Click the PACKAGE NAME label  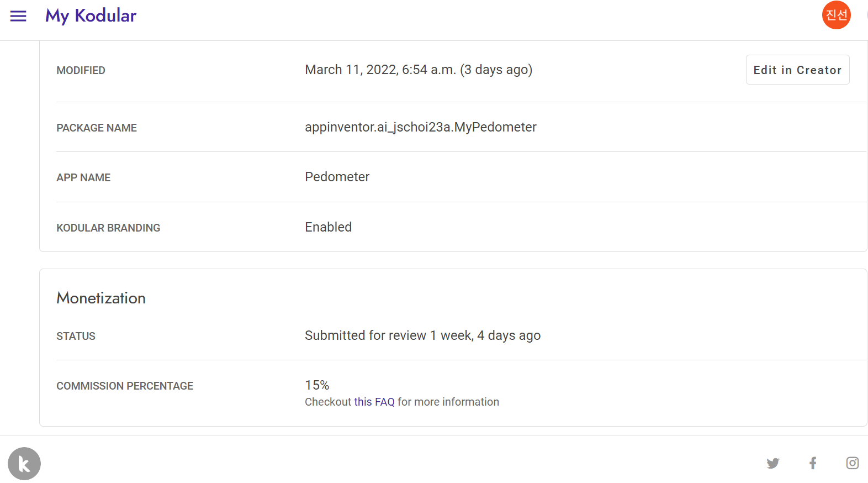97,128
